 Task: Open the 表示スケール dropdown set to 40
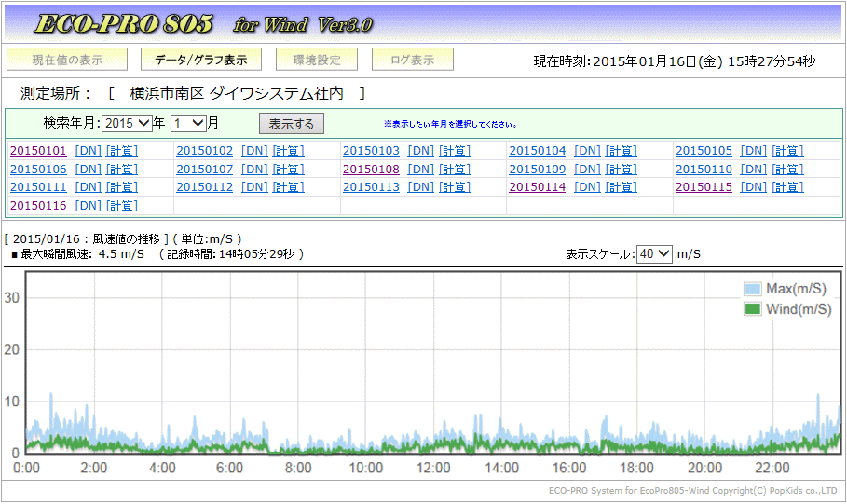pyautogui.click(x=653, y=254)
